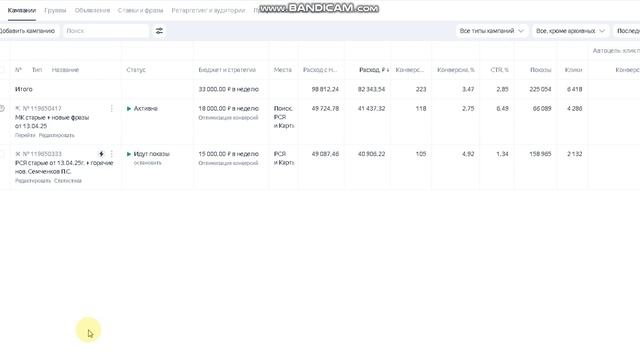The image size is (640, 360).
Task: Click conversions value 118
Action: tap(421, 109)
